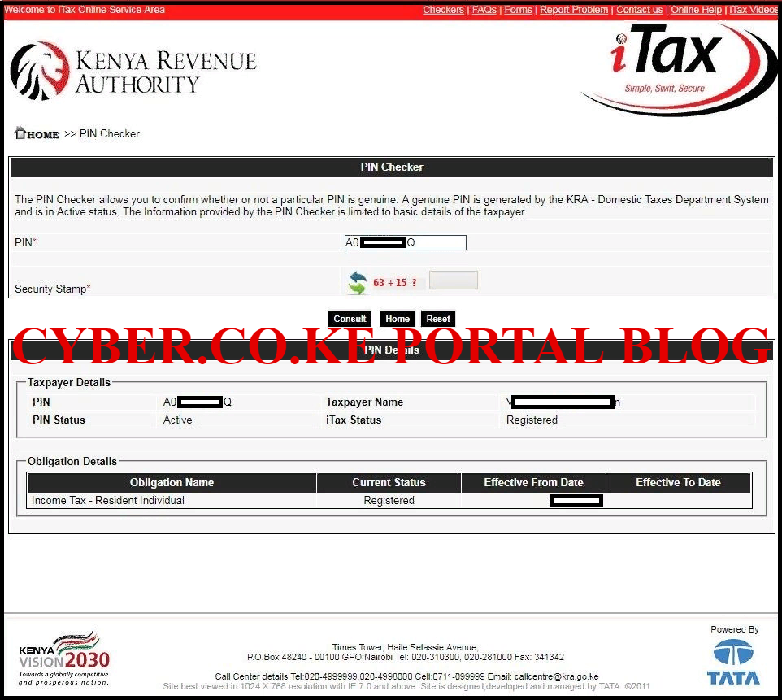Click the HOME breadcrumb text
Viewport: 782px width, 700px height.
pyautogui.click(x=43, y=135)
